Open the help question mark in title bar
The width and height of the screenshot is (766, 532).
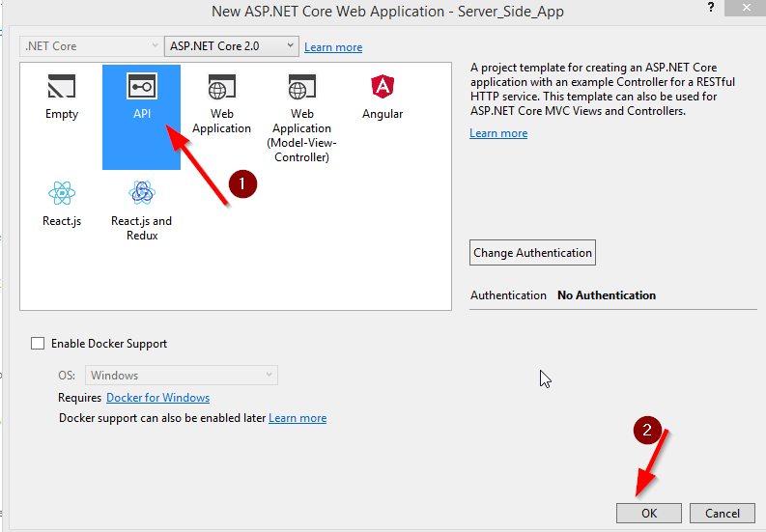click(x=711, y=8)
